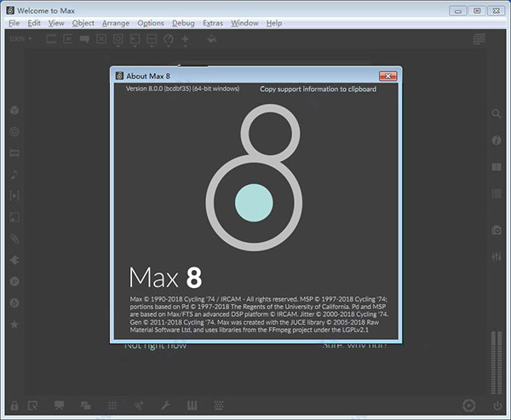Image resolution: width=511 pixels, height=420 pixels.
Task: Open the Snippets paperclip icon
Action: [14, 239]
